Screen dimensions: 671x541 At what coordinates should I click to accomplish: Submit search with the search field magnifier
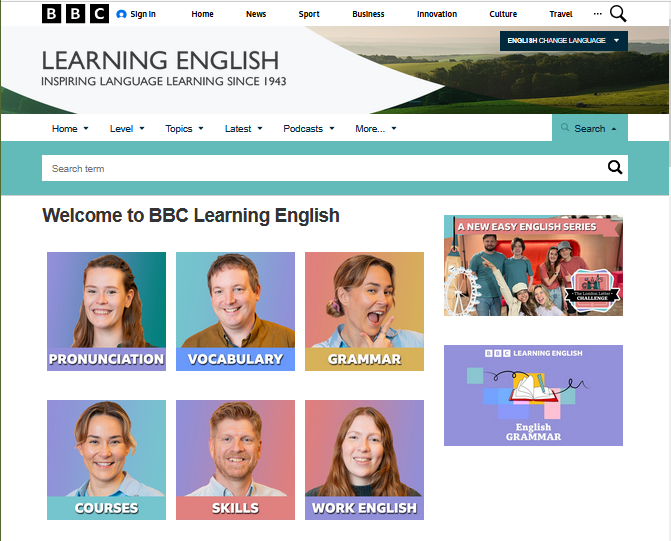click(x=615, y=168)
